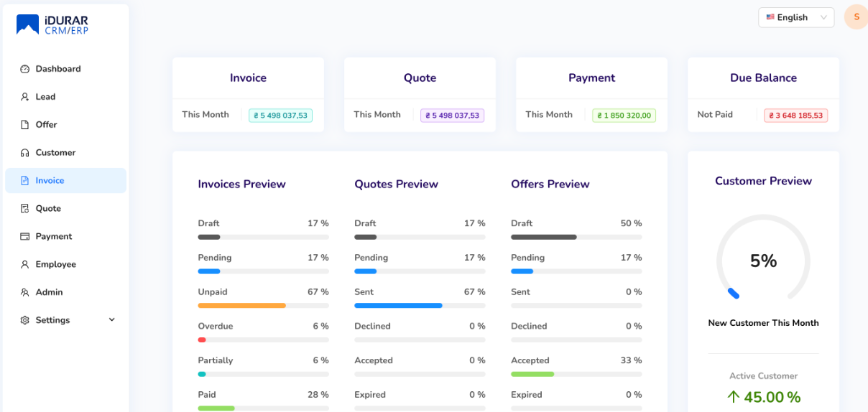Click the iDURAR CRM/ERP logo
The image size is (868, 412).
point(52,24)
